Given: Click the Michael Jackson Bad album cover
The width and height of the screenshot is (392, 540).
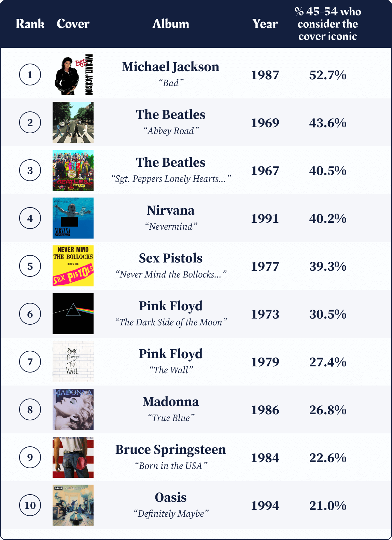Looking at the screenshot, I should (73, 75).
